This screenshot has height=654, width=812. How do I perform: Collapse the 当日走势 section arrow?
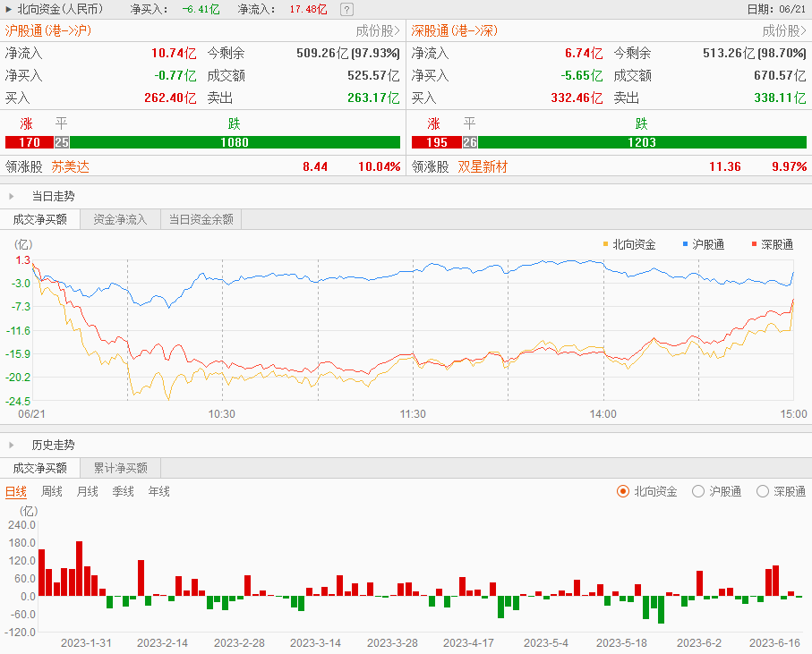[12, 196]
